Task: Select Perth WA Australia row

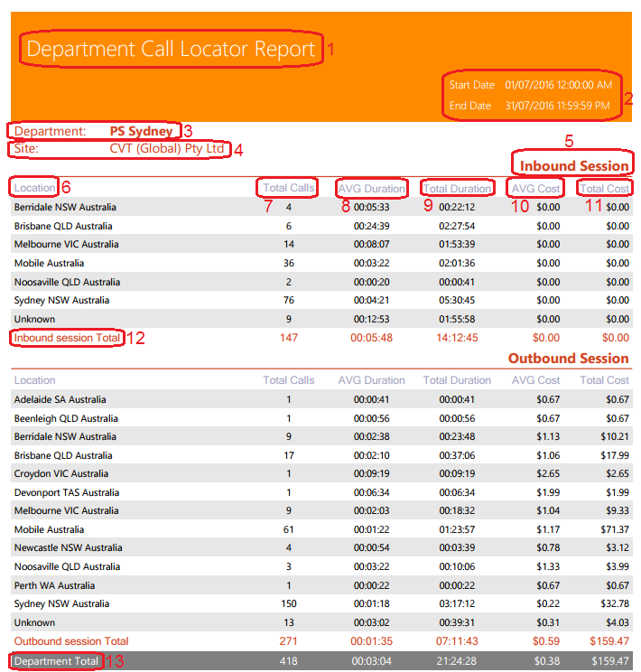Action: pyautogui.click(x=321, y=585)
